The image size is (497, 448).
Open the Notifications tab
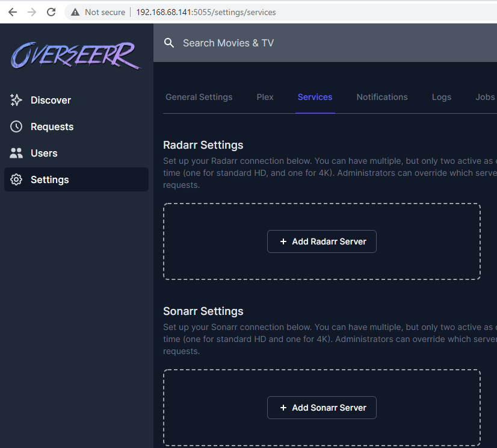pyautogui.click(x=382, y=97)
